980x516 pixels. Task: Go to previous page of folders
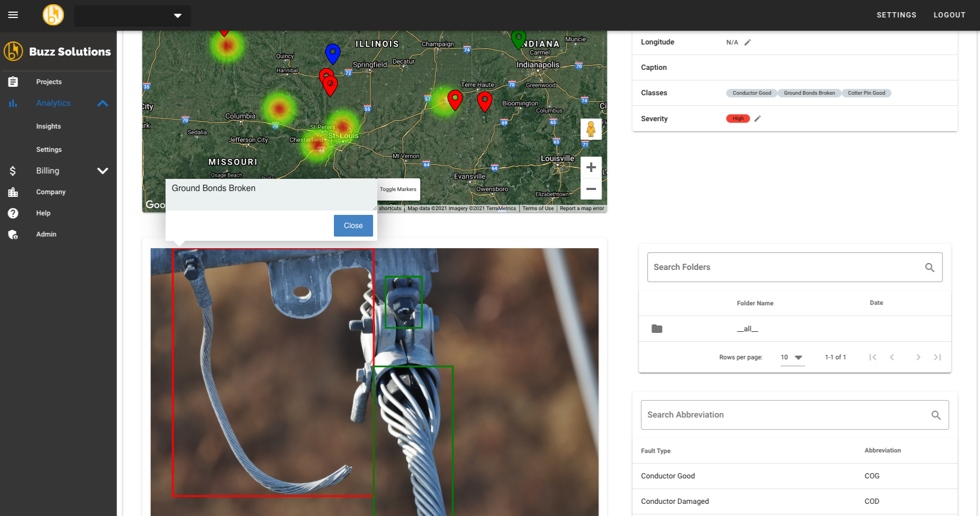(x=892, y=357)
